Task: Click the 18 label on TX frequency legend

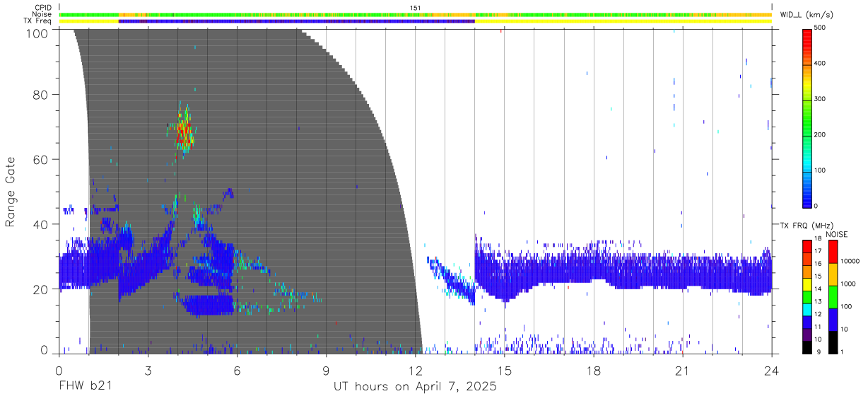Action: [818, 238]
